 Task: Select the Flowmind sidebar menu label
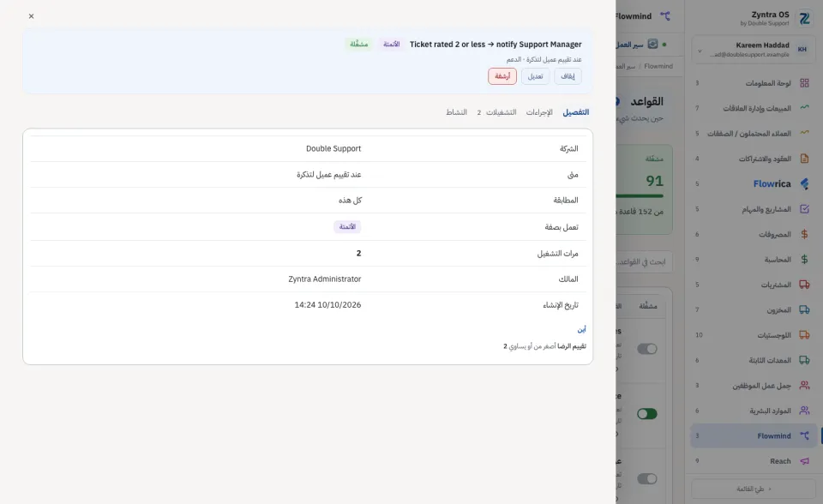coord(773,435)
